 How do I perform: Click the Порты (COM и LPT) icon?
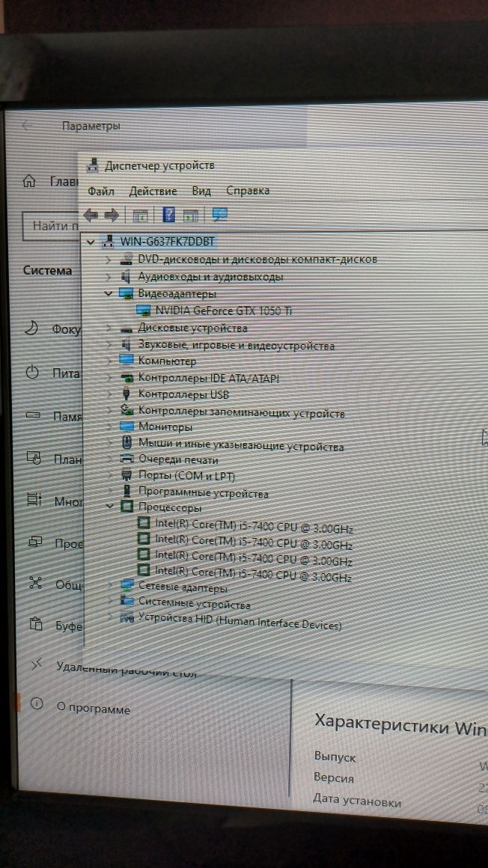tap(126, 475)
